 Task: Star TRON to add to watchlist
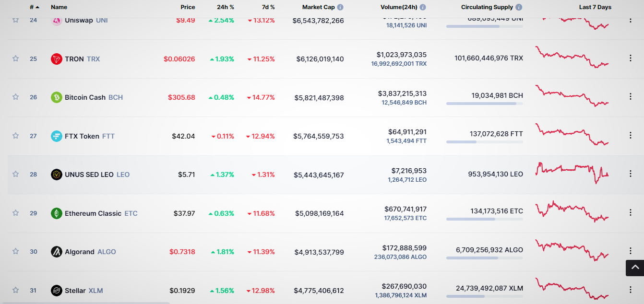[x=15, y=58]
